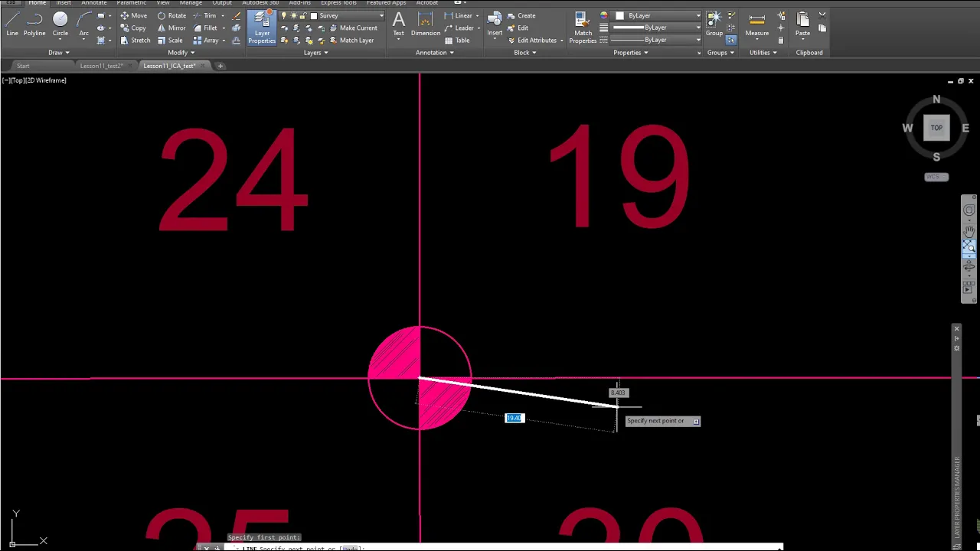This screenshot has height=551, width=980.
Task: Select the Polyline tool
Action: (34, 24)
